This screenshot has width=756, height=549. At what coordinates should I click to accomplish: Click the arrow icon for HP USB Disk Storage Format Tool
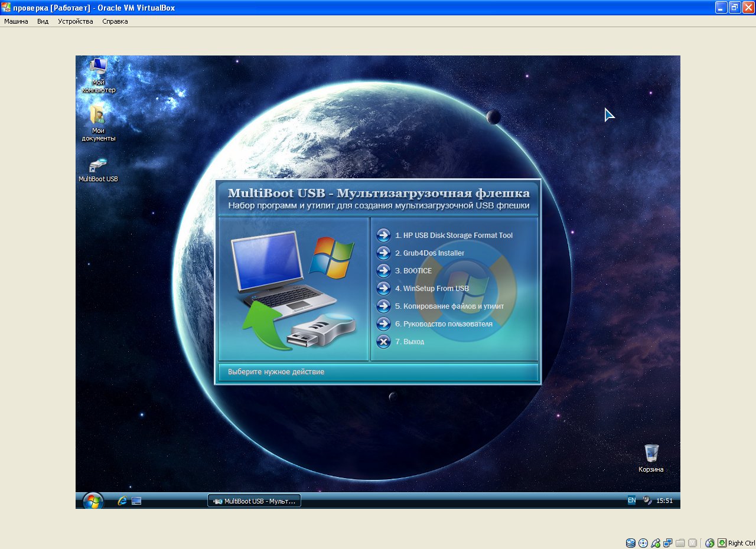pos(383,235)
